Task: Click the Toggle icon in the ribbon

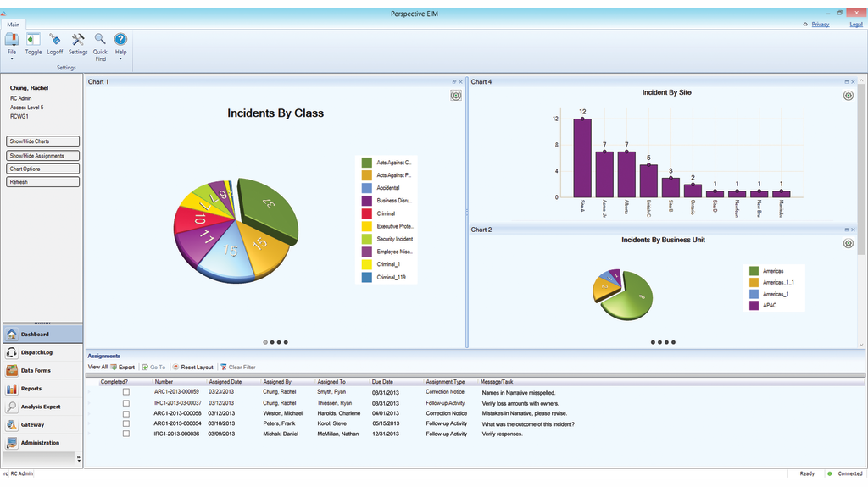Action: coord(33,40)
